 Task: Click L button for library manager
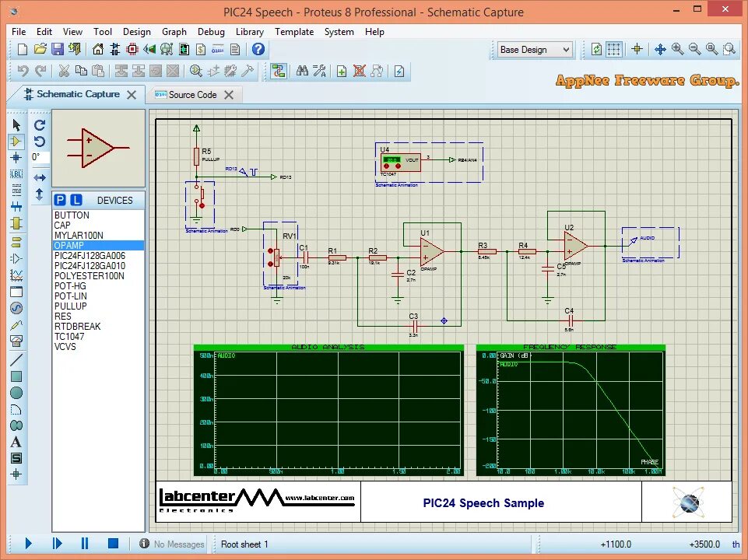click(76, 200)
